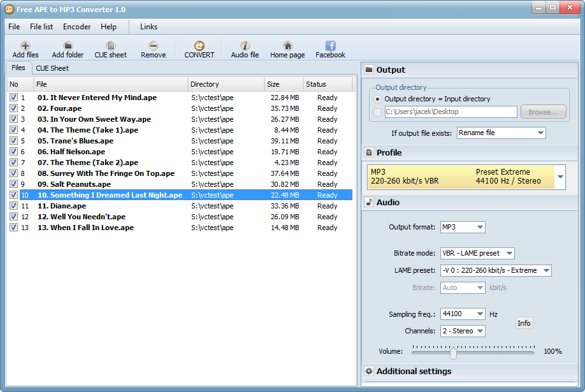Screen dimensions: 585x392
Task: Click the Facebook toolbar icon
Action: (x=330, y=46)
